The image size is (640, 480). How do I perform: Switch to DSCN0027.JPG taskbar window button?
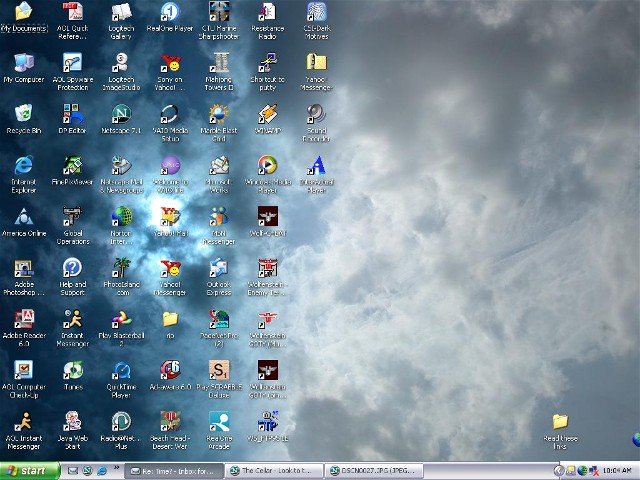click(374, 471)
